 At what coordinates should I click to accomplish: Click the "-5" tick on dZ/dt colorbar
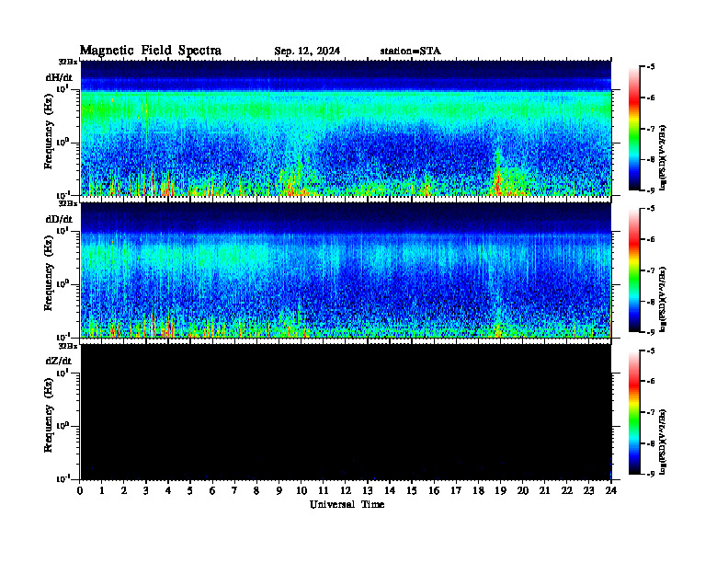(x=651, y=350)
